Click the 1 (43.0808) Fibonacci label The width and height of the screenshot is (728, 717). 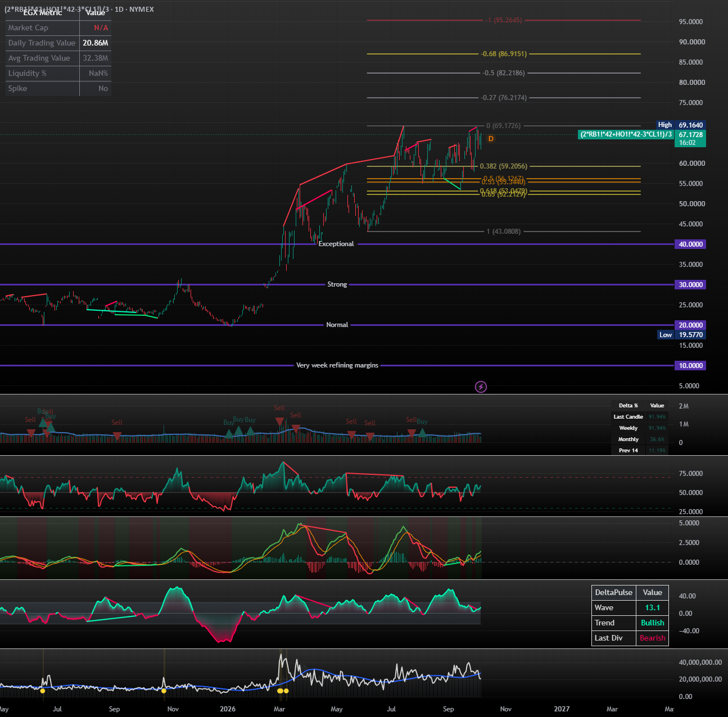click(x=504, y=232)
